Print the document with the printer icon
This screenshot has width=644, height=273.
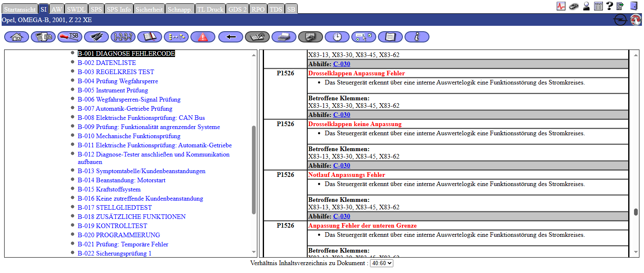[x=284, y=37]
